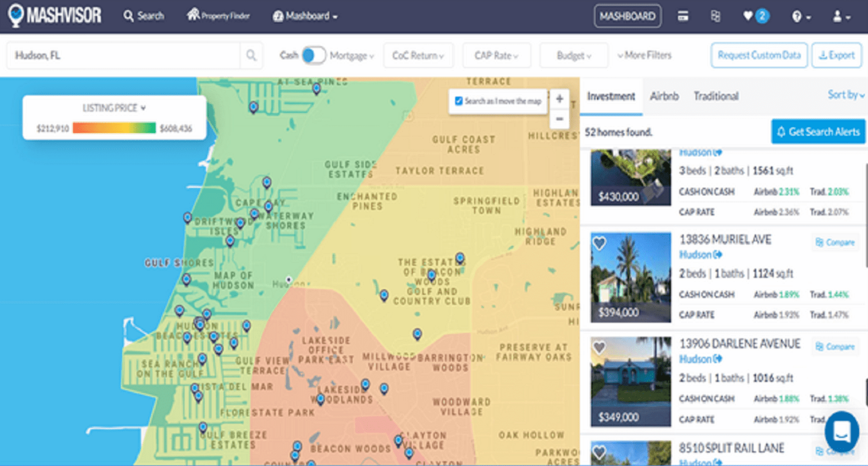Screen dimensions: 868x466
Task: Click the help question mark icon
Action: click(x=797, y=17)
